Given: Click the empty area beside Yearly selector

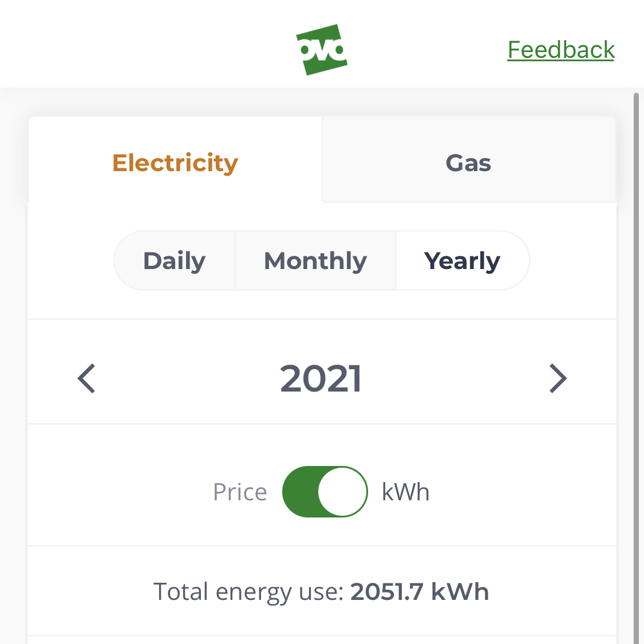Looking at the screenshot, I should (573, 261).
